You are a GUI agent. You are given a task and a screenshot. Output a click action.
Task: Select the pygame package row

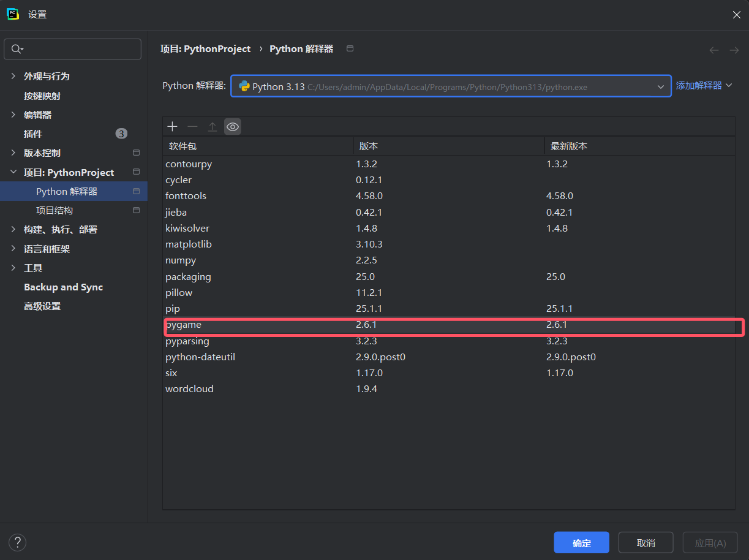pyautogui.click(x=449, y=325)
